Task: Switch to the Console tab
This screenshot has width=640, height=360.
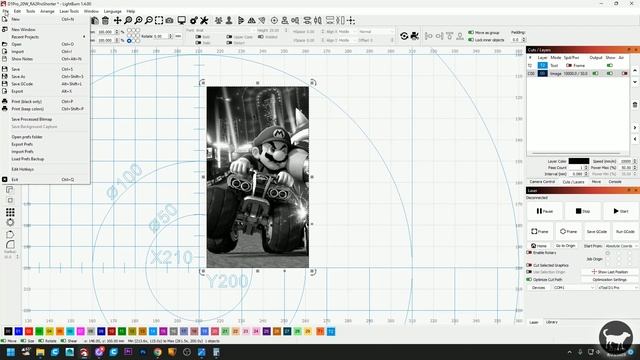Action: 615,182
